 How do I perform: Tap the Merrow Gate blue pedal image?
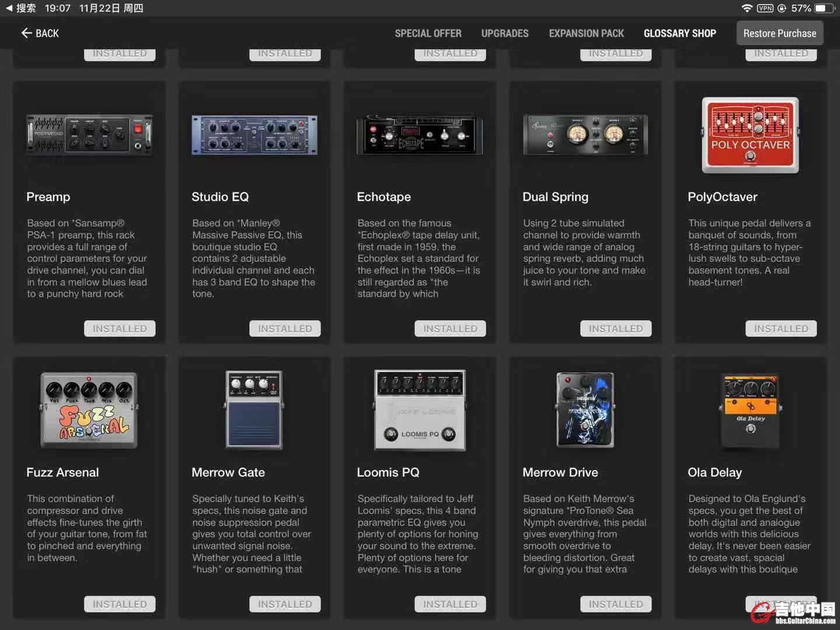tap(254, 410)
